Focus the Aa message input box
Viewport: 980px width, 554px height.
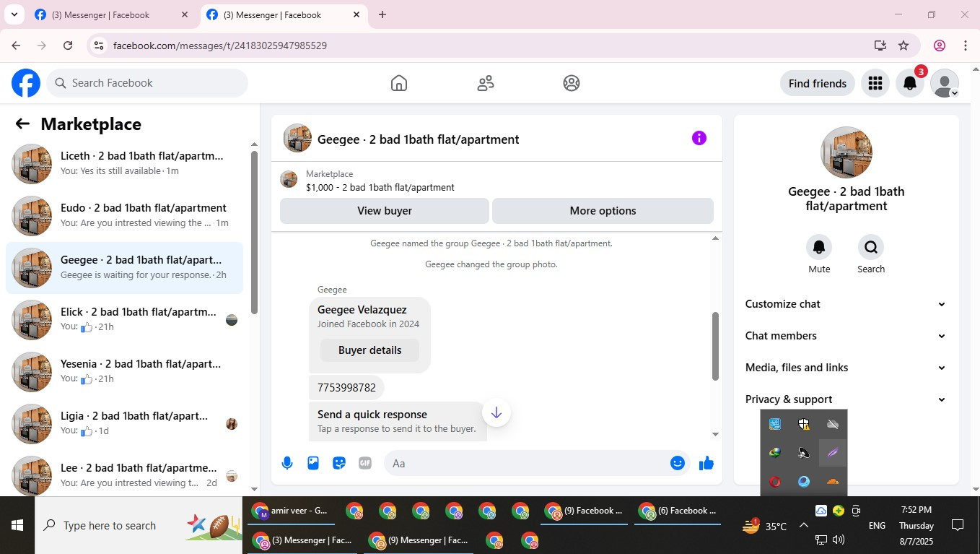[527, 463]
